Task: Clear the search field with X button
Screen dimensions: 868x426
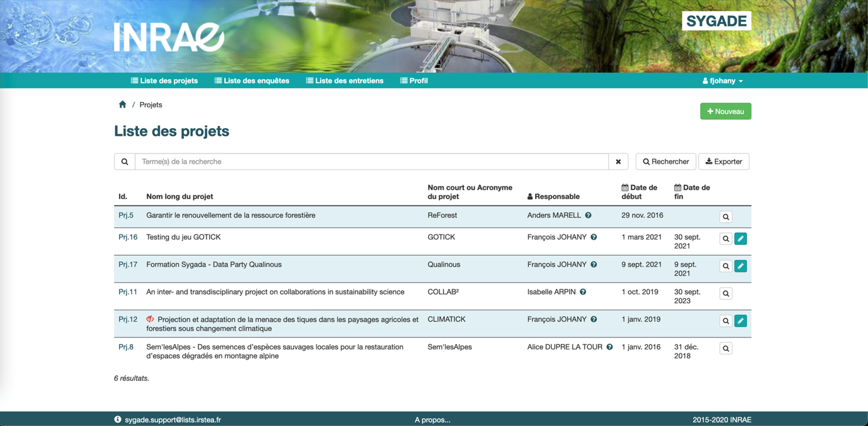Action: (618, 162)
